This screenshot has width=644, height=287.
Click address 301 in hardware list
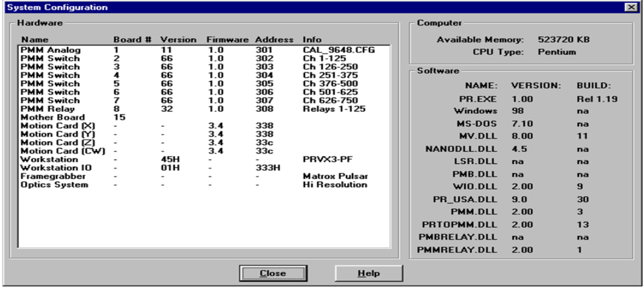tap(263, 51)
